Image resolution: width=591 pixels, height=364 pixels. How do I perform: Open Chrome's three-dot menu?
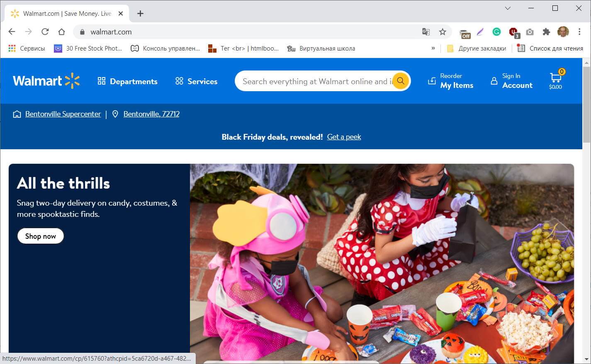coord(579,32)
